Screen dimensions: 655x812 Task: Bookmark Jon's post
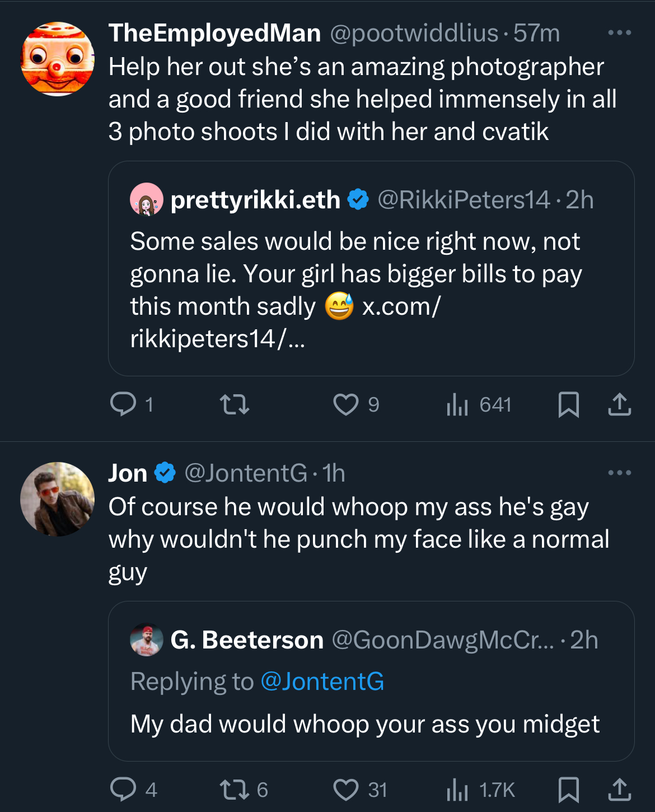(x=568, y=789)
